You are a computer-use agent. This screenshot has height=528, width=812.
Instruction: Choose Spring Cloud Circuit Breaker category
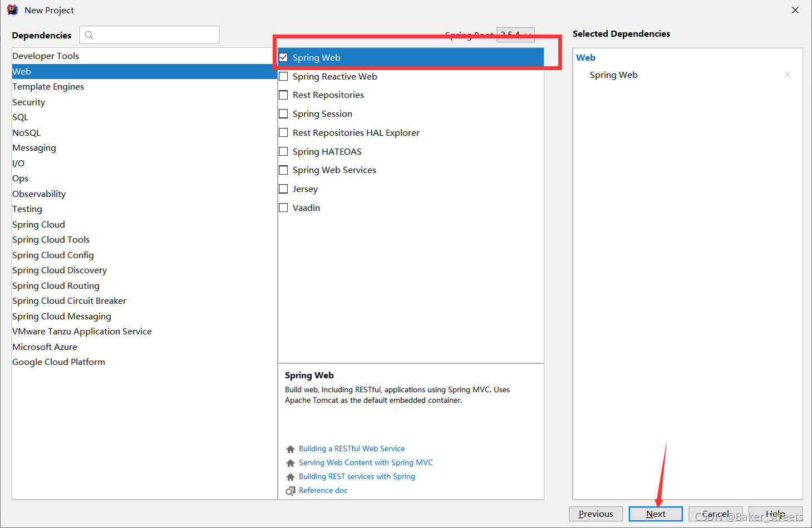point(145,300)
